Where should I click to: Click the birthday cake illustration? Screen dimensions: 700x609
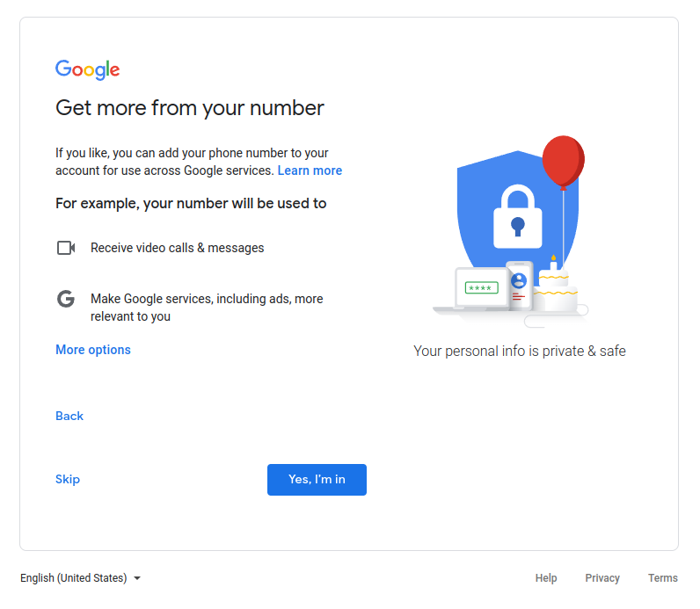point(555,287)
